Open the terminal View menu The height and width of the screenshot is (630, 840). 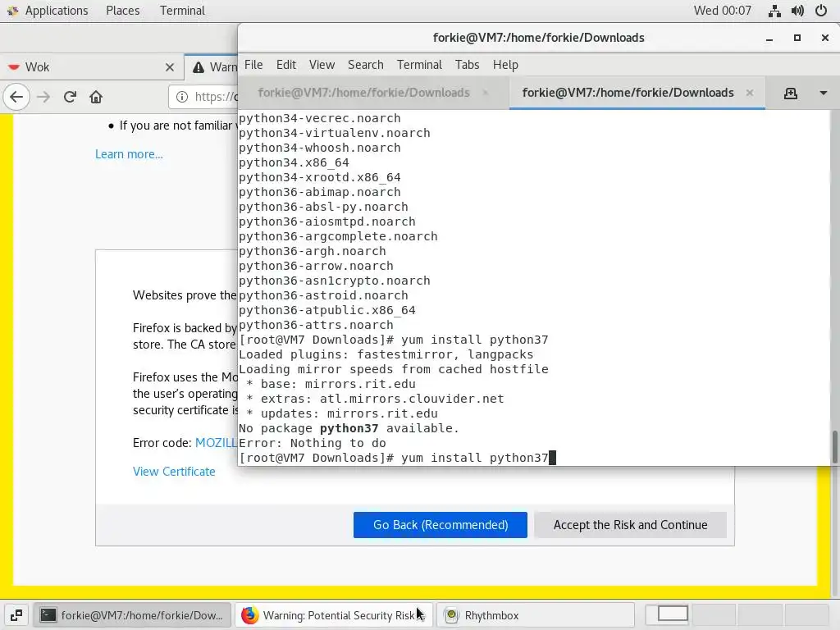click(x=322, y=65)
